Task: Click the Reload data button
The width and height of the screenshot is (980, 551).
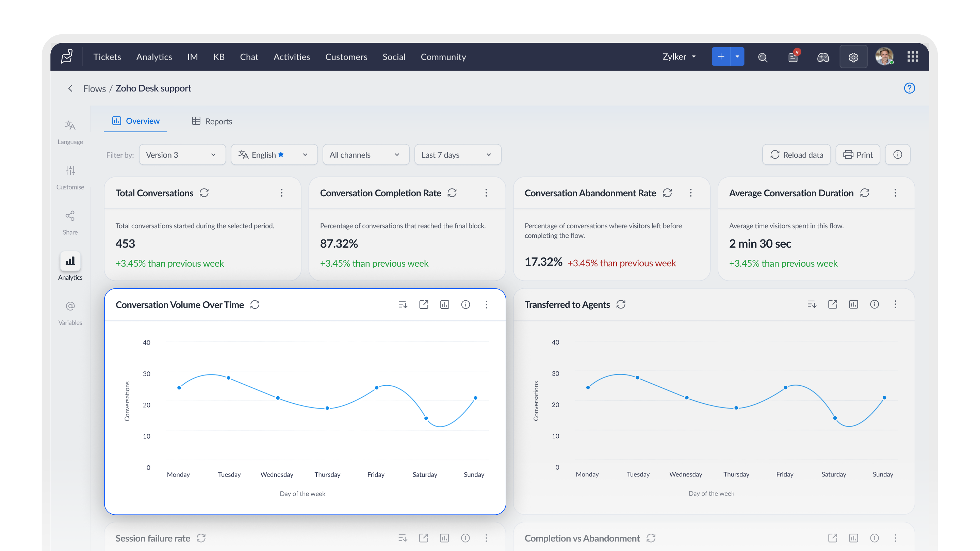Action: coord(796,155)
